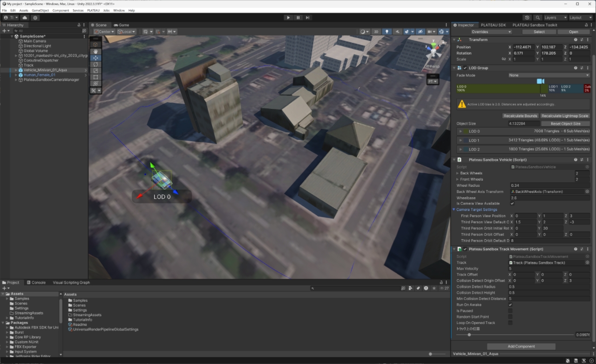Toggle pivot Center dropdown

coord(104,32)
